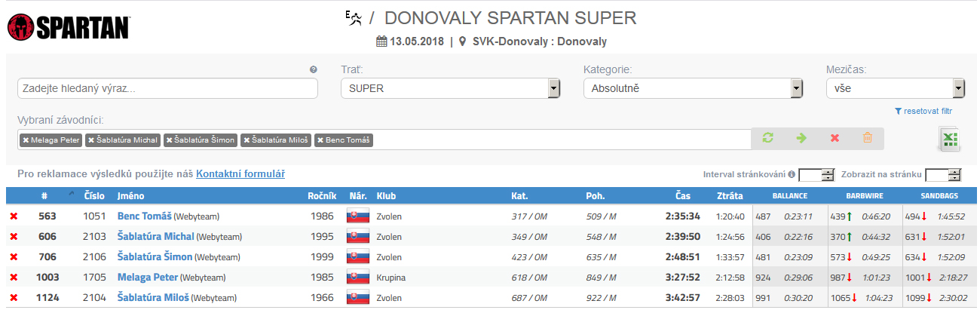Click the green right-arrow icon
This screenshot has height=310, width=980.
pos(801,139)
